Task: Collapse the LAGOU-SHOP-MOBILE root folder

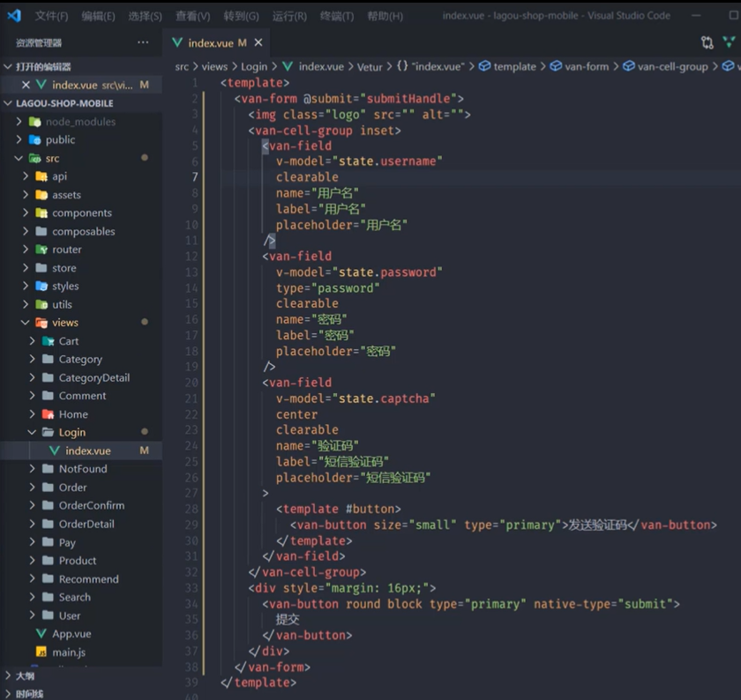Action: pyautogui.click(x=8, y=103)
